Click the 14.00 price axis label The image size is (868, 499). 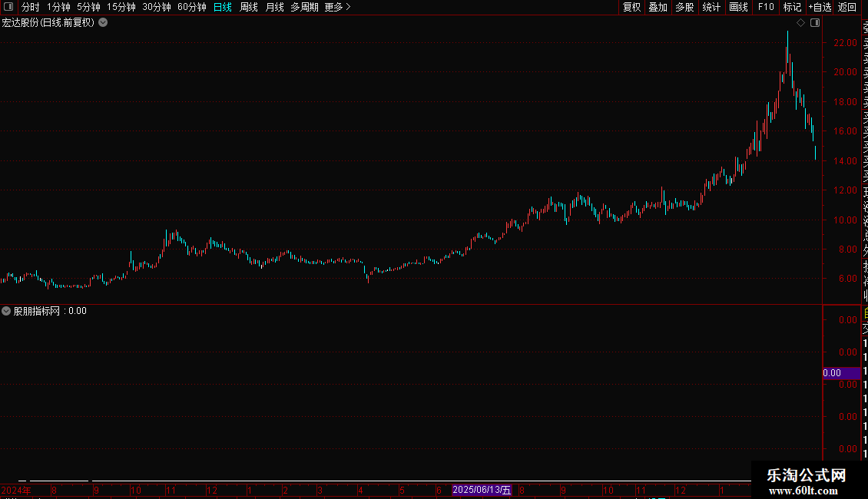(845, 161)
